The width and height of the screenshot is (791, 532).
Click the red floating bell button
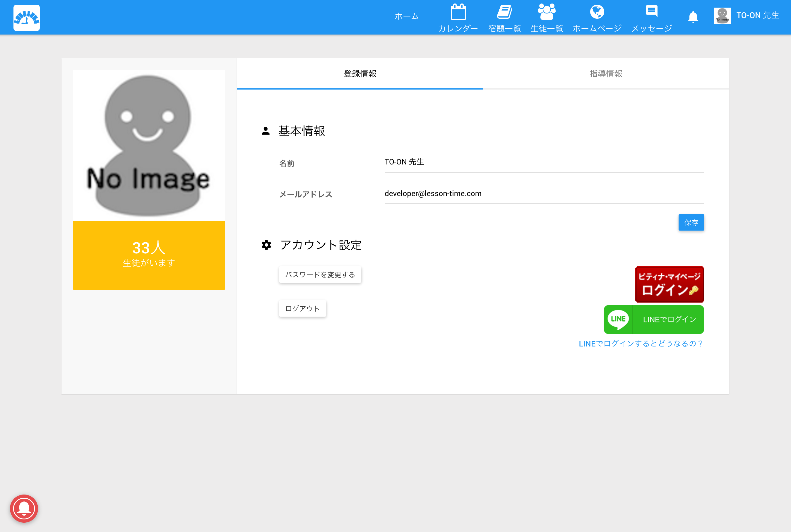(24, 508)
